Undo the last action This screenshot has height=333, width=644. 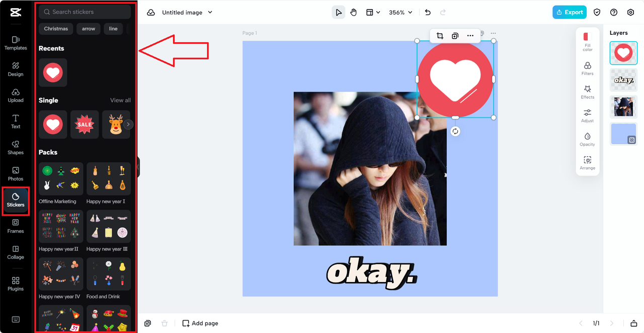[428, 13]
